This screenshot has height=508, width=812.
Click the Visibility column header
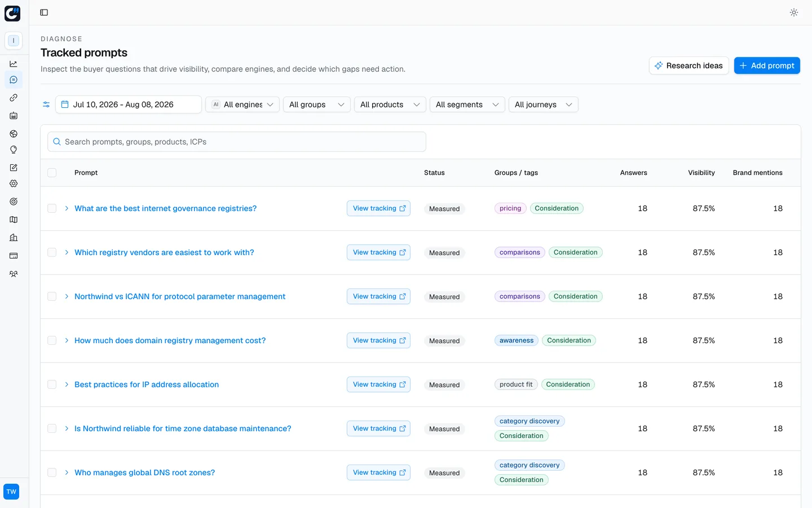pyautogui.click(x=701, y=173)
